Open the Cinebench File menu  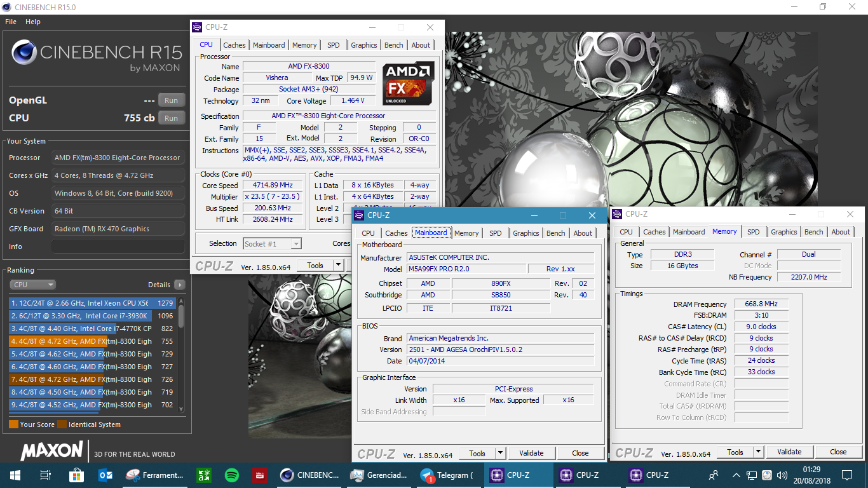tap(11, 22)
